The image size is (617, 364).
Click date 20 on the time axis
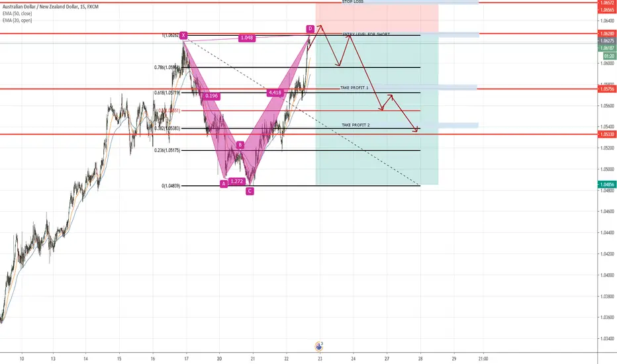tap(219, 359)
